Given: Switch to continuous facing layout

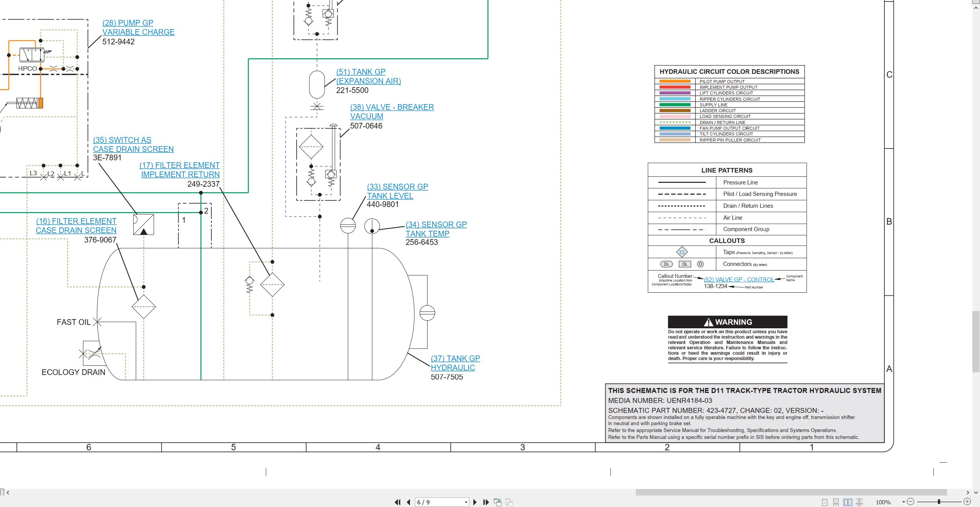Looking at the screenshot, I should [859, 502].
